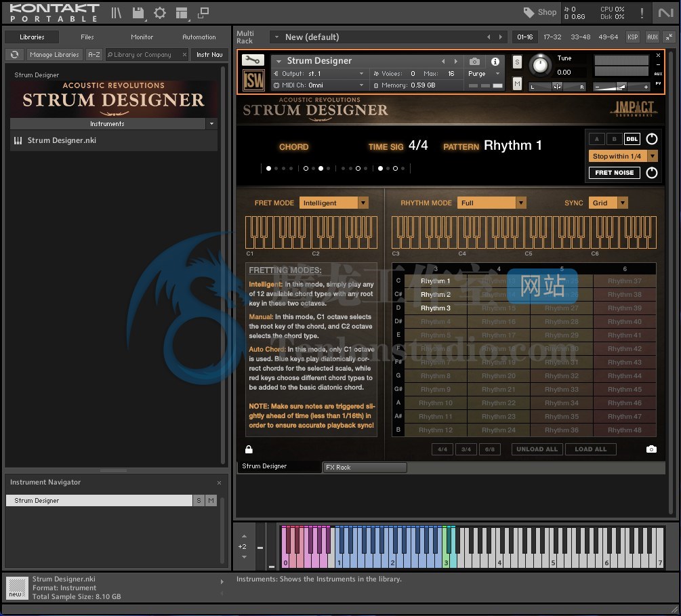Mute the Strum Designer instrument with M

click(x=517, y=83)
